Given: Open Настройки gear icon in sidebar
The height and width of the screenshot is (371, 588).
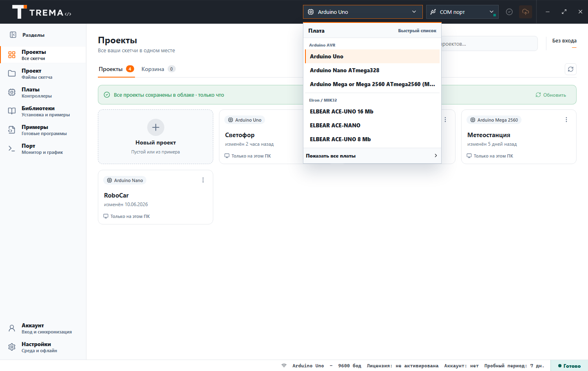Looking at the screenshot, I should pyautogui.click(x=12, y=347).
